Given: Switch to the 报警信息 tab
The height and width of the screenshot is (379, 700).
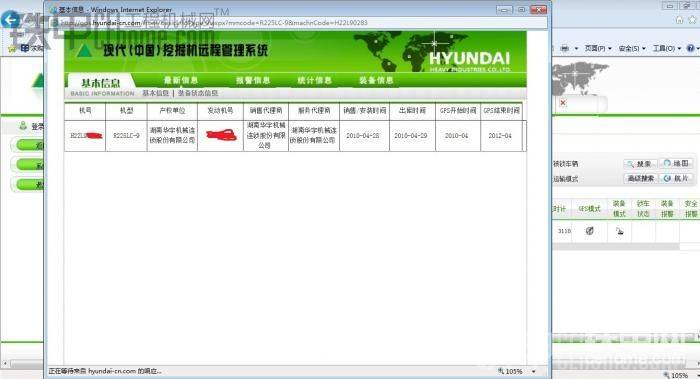Looking at the screenshot, I should (253, 80).
